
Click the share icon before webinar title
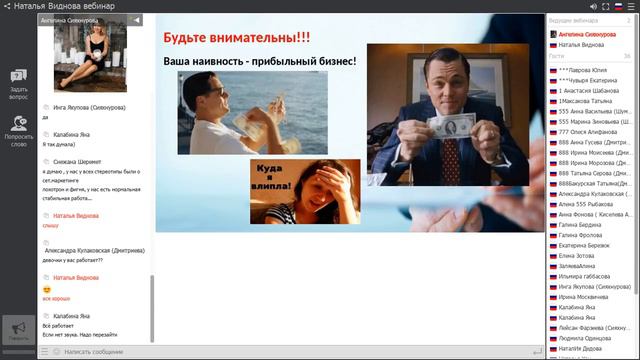tap(7, 6)
